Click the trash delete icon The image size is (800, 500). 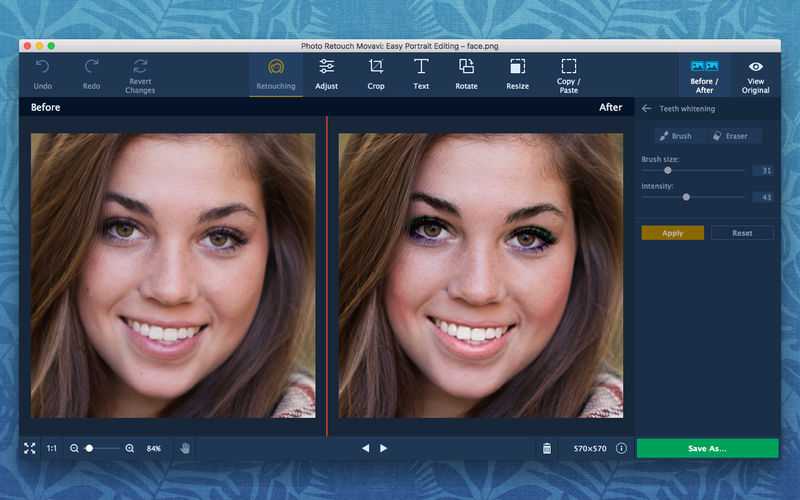(547, 448)
